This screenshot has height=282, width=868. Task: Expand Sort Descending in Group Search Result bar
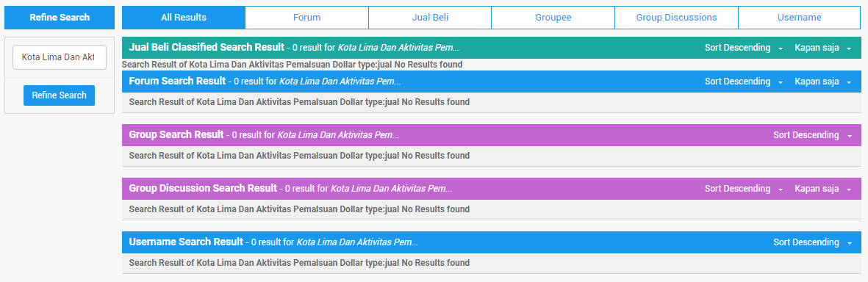[812, 135]
